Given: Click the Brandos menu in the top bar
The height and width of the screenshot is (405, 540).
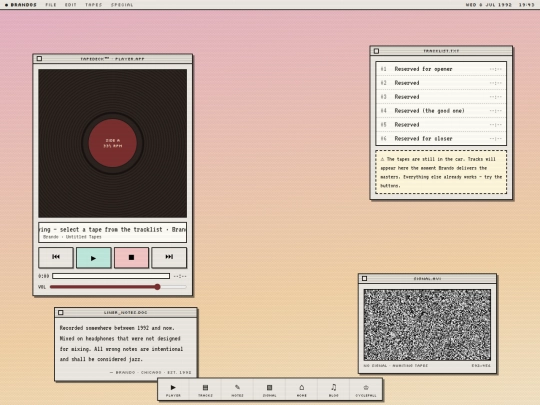Looking at the screenshot, I should (21, 5).
